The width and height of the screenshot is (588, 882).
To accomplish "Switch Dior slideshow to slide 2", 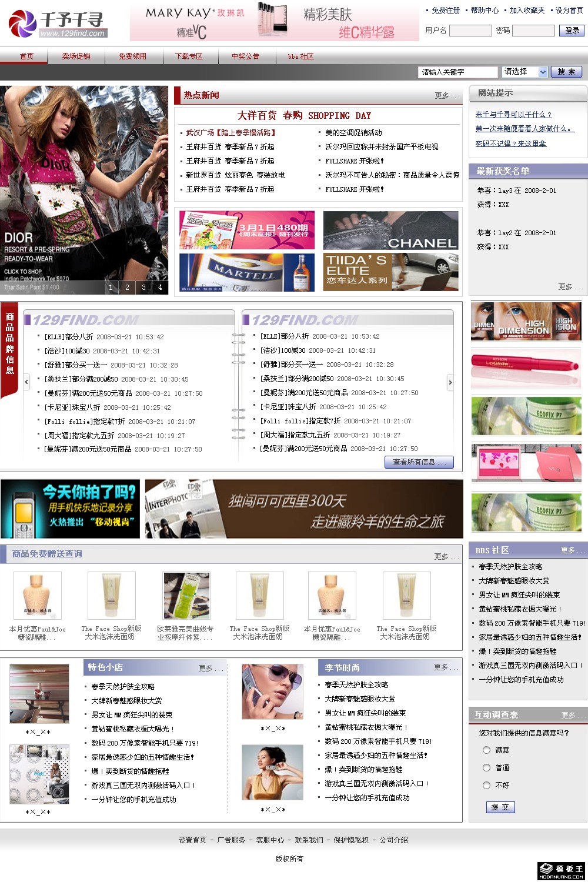I will tap(127, 288).
